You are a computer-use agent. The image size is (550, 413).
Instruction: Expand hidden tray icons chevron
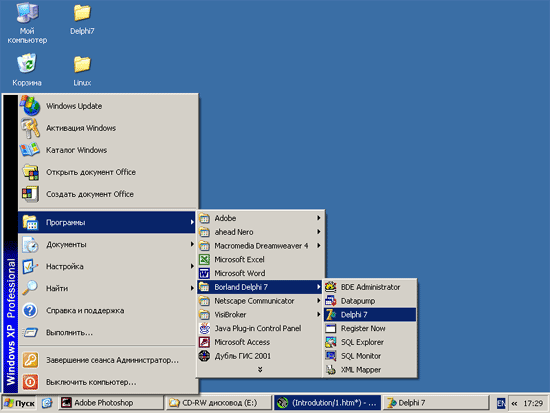(514, 404)
